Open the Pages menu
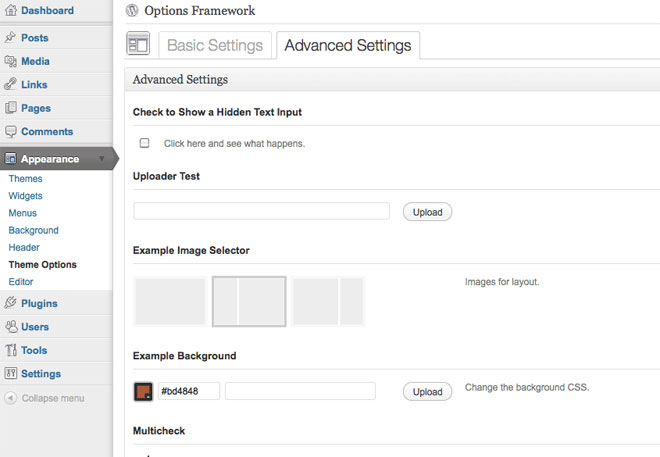 point(36,108)
